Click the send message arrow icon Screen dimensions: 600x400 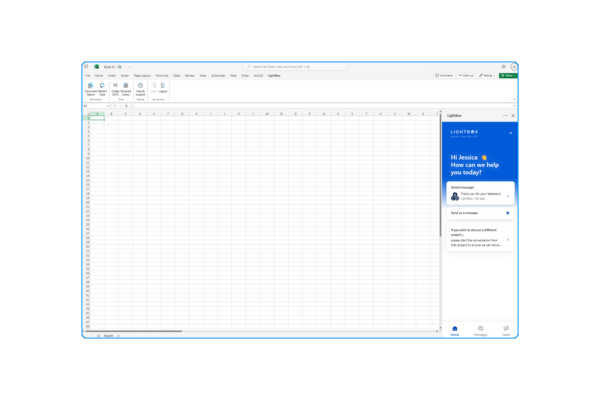(508, 213)
